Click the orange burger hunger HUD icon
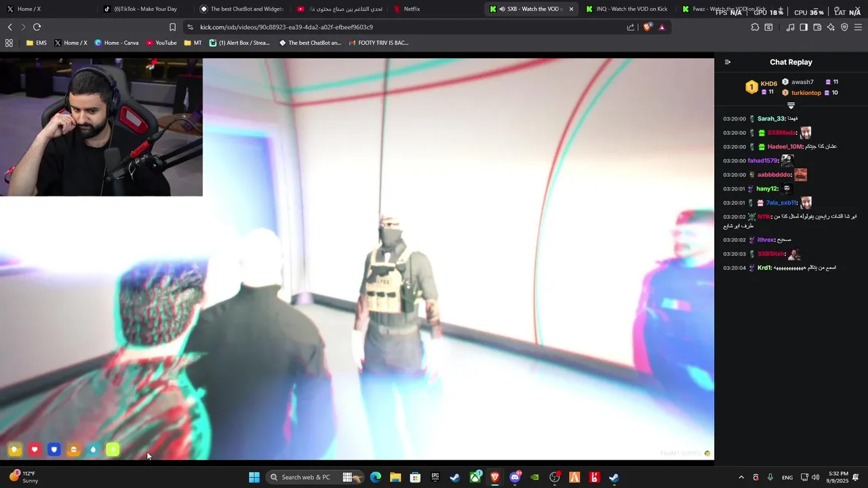 (74, 449)
